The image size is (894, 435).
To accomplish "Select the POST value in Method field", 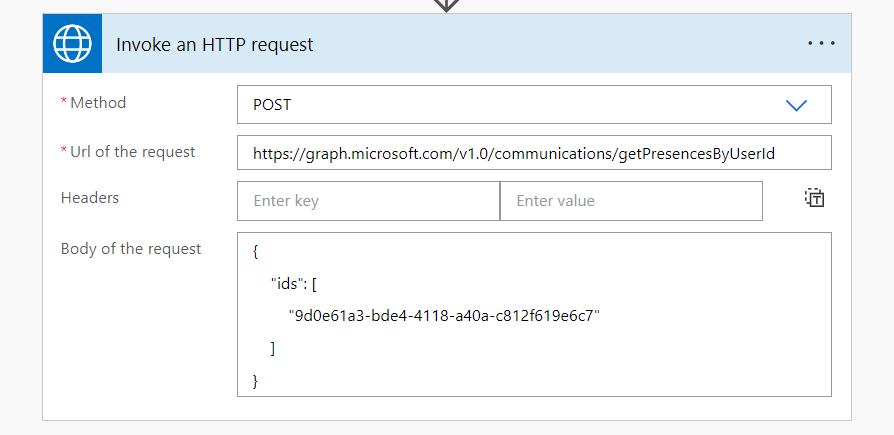I will tap(272, 105).
